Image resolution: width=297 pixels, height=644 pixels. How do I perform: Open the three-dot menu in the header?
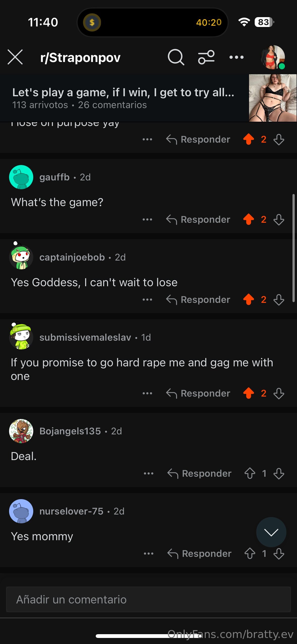tap(236, 57)
